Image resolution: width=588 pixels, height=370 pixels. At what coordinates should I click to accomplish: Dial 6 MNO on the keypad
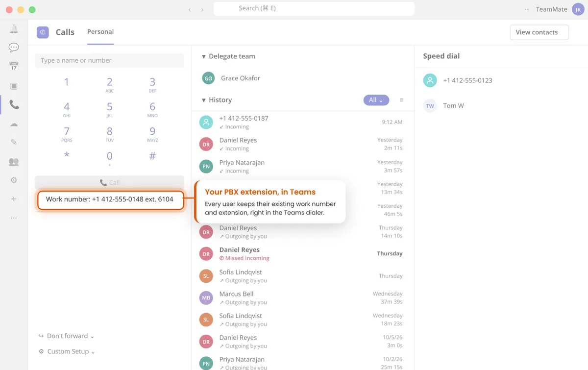pos(152,109)
